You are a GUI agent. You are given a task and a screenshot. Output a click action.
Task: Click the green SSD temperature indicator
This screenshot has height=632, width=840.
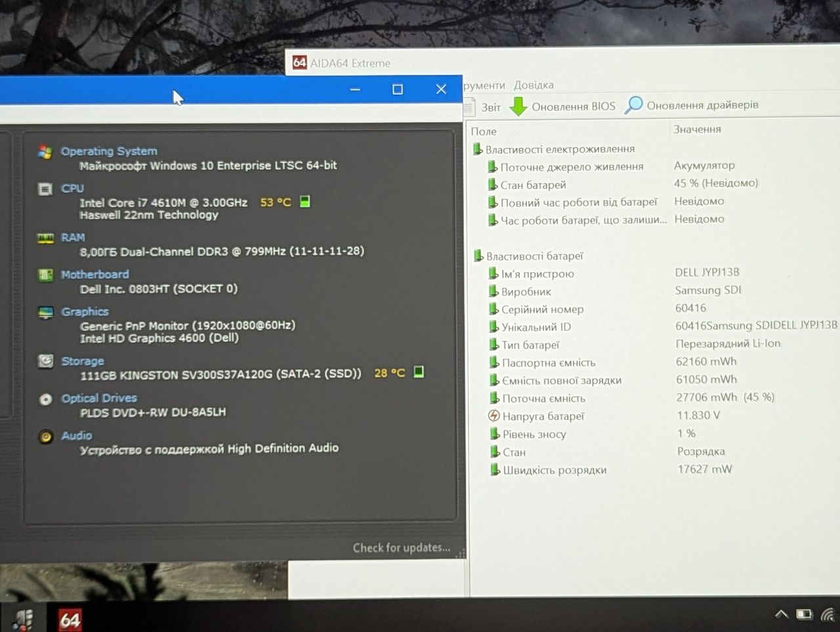tap(419, 372)
